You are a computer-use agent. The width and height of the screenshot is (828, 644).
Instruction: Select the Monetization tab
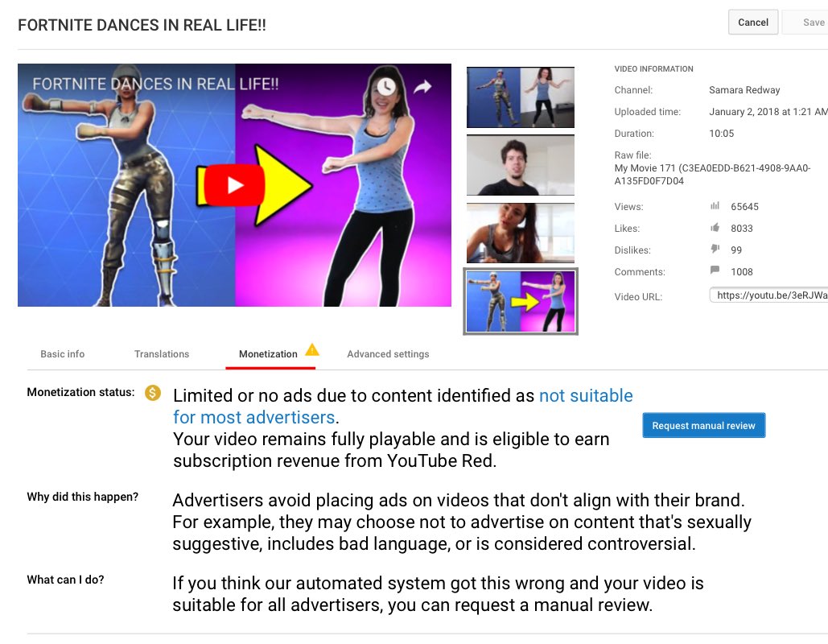(268, 354)
